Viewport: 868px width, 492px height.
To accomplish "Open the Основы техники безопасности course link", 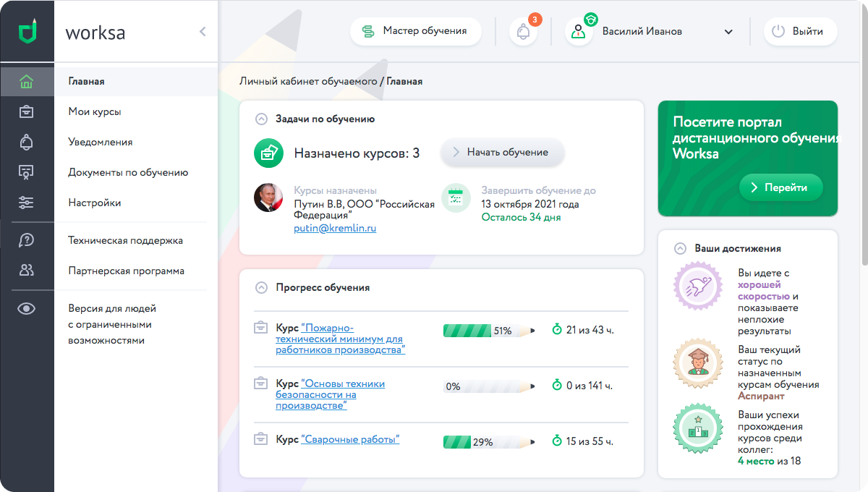I will (x=331, y=395).
